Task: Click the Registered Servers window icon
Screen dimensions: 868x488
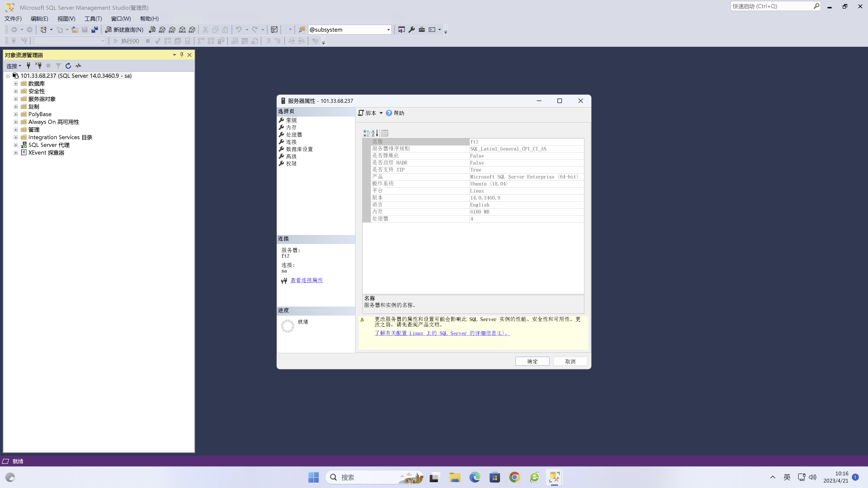Action: point(401,30)
